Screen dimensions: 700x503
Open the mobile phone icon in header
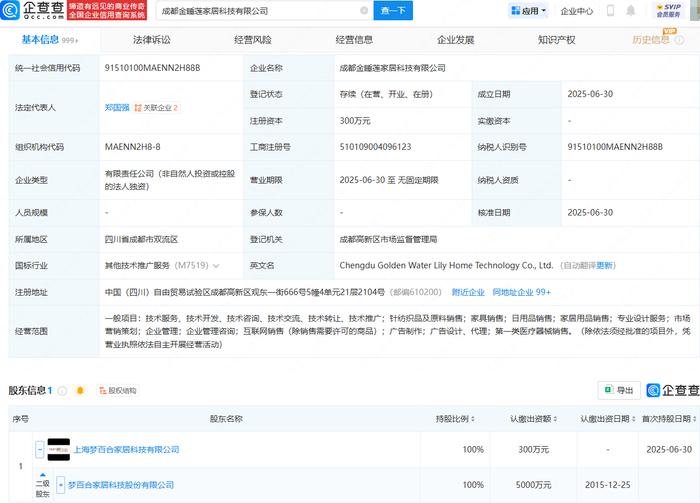point(610,11)
